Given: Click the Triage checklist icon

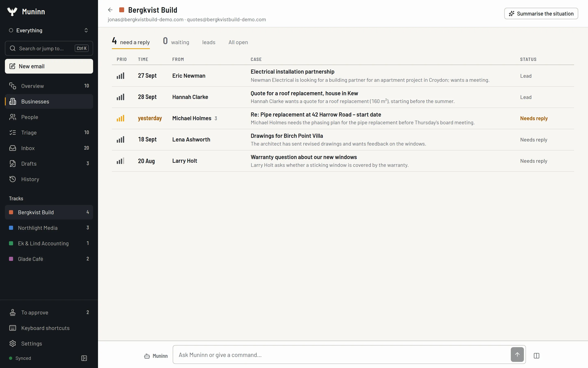Looking at the screenshot, I should click(13, 133).
